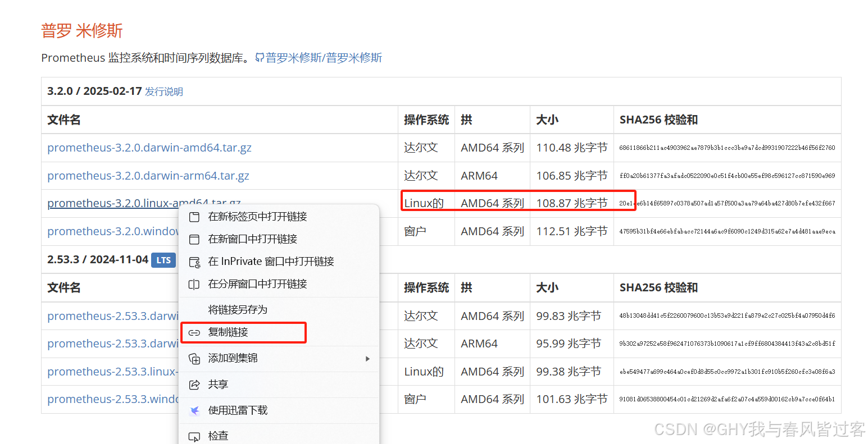This screenshot has height=444, width=868.
Task: Click the Xunlei bird icon
Action: tap(194, 411)
